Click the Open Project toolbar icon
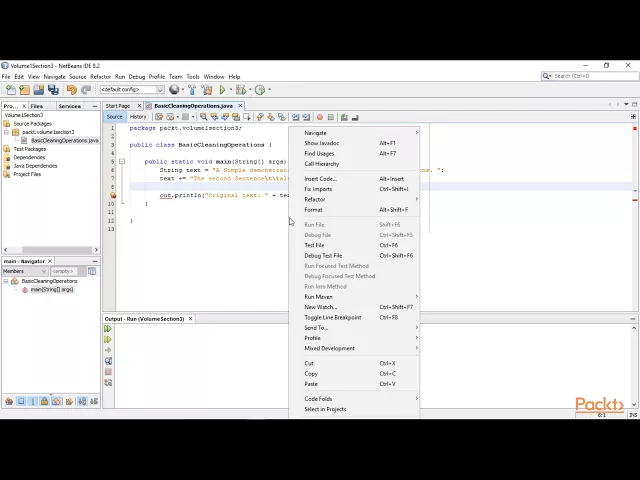 (39, 89)
